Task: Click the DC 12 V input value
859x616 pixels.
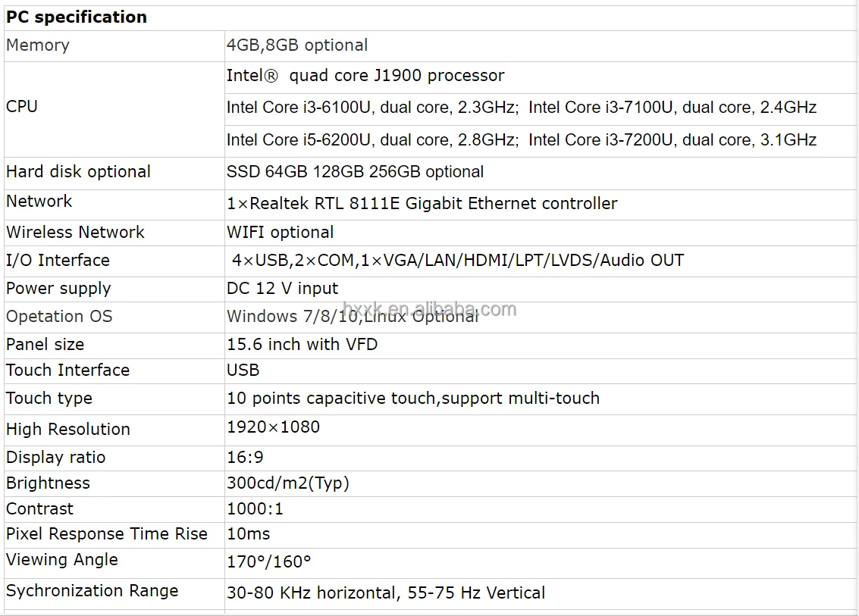Action: pyautogui.click(x=282, y=289)
